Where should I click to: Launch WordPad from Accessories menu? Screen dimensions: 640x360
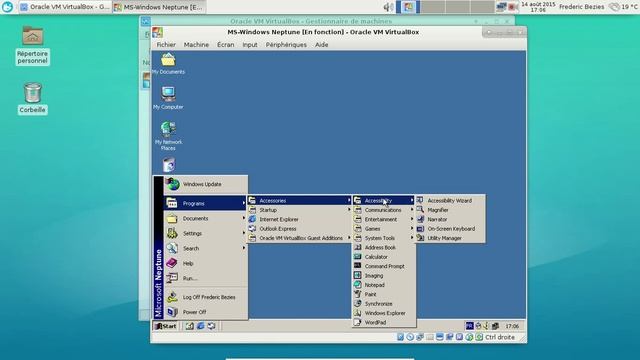[x=384, y=322]
